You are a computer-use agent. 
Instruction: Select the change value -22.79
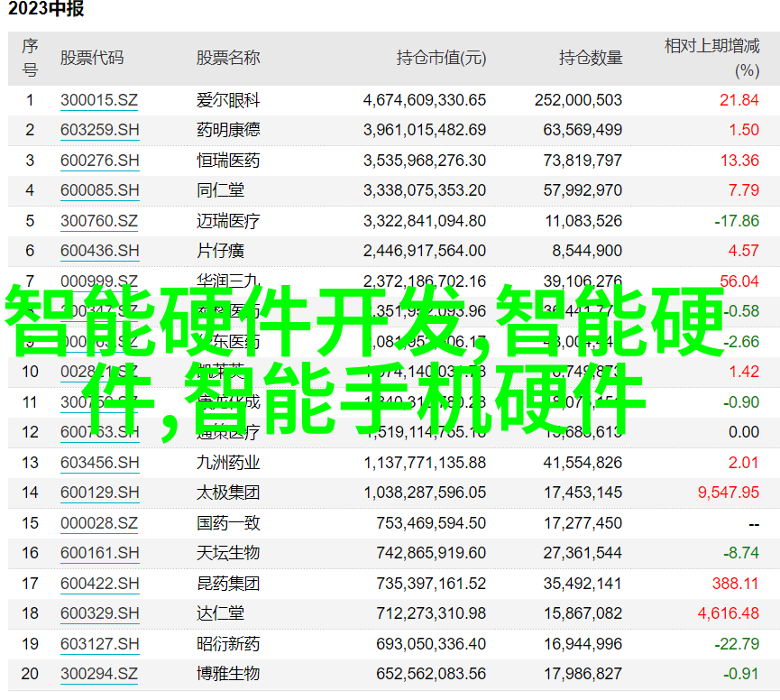737,644
